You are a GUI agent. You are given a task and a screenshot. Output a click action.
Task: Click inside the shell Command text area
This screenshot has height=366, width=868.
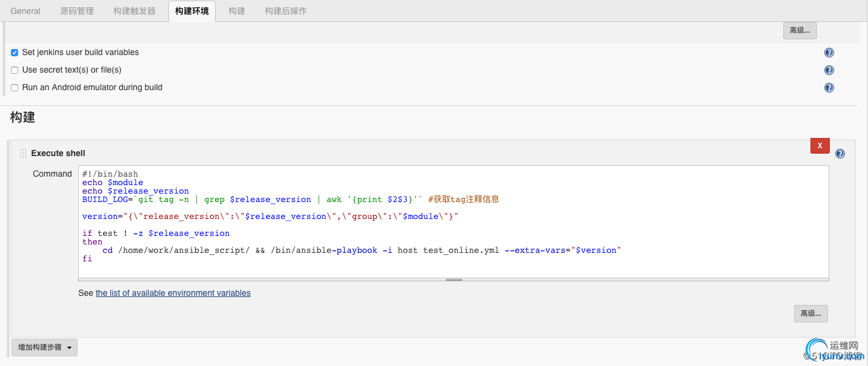tap(453, 266)
